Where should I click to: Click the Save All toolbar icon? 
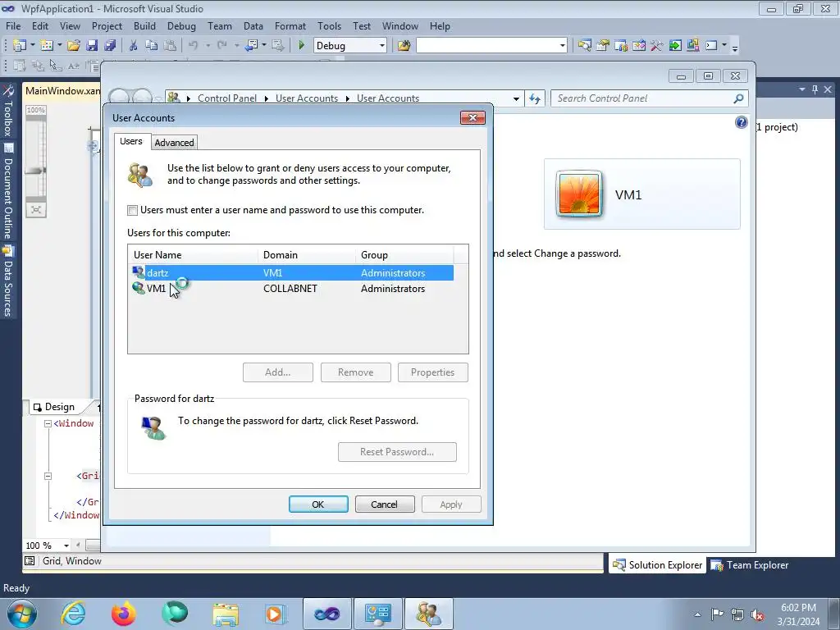pos(110,46)
